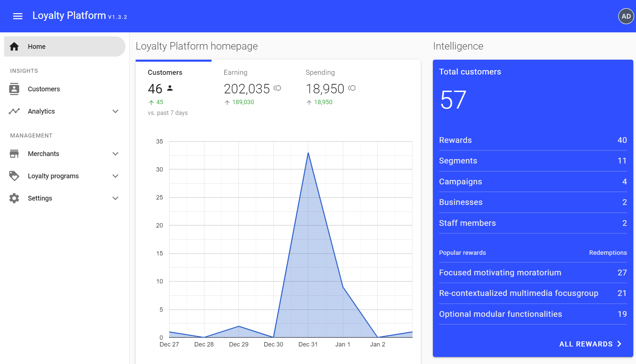This screenshot has width=636, height=364.
Task: Open the Businesses row showing 2
Action: click(533, 202)
